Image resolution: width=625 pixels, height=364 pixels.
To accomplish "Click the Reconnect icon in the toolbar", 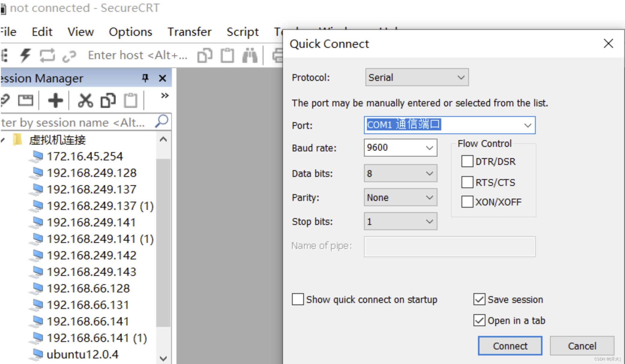I will pyautogui.click(x=47, y=56).
